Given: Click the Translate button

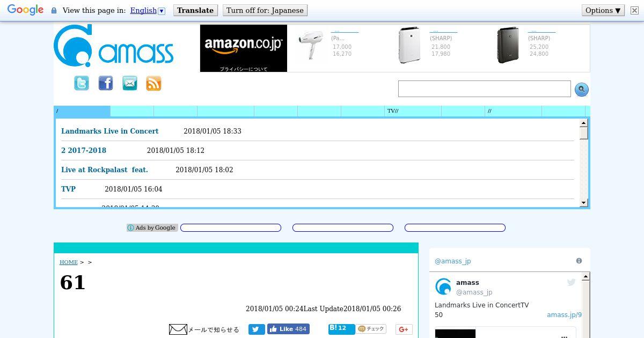Looking at the screenshot, I should (195, 10).
